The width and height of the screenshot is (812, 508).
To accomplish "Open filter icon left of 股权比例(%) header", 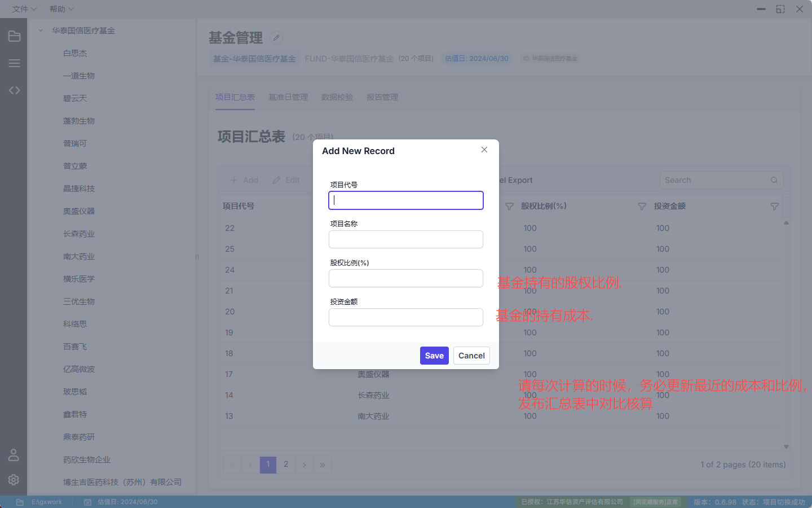I will pos(509,207).
